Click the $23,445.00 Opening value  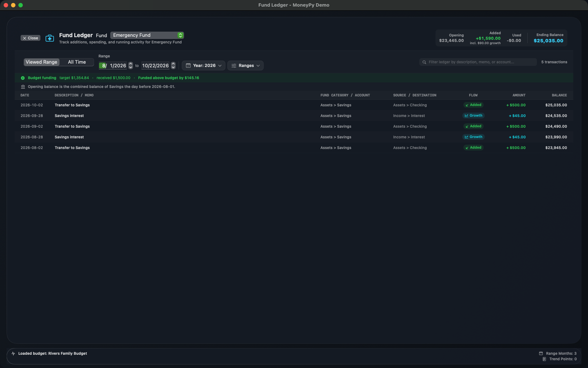pyautogui.click(x=451, y=40)
